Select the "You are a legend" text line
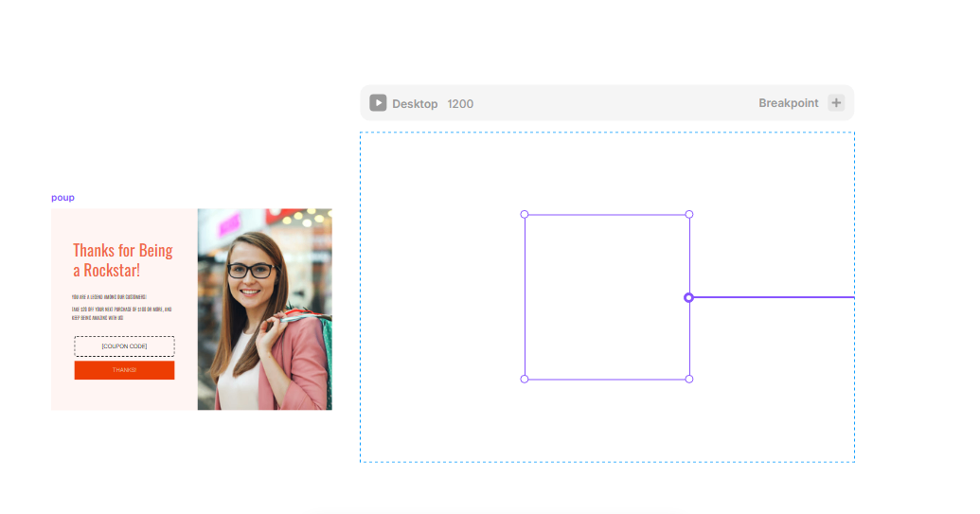The height and width of the screenshot is (514, 980). click(109, 297)
